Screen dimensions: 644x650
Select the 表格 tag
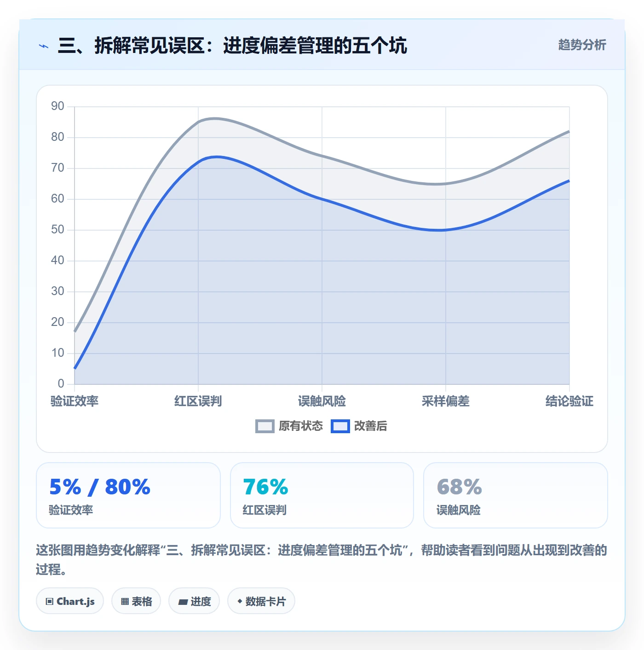pos(136,601)
